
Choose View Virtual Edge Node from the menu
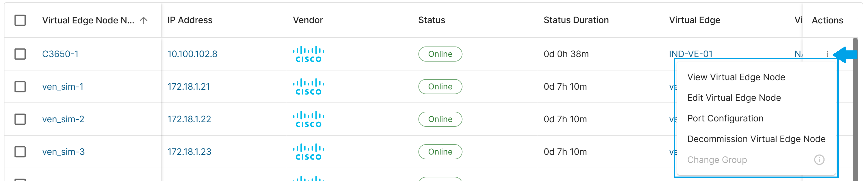click(736, 77)
